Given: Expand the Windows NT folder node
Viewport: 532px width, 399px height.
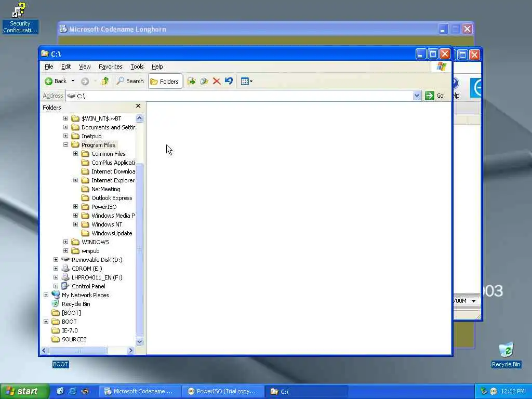Looking at the screenshot, I should click(76, 224).
